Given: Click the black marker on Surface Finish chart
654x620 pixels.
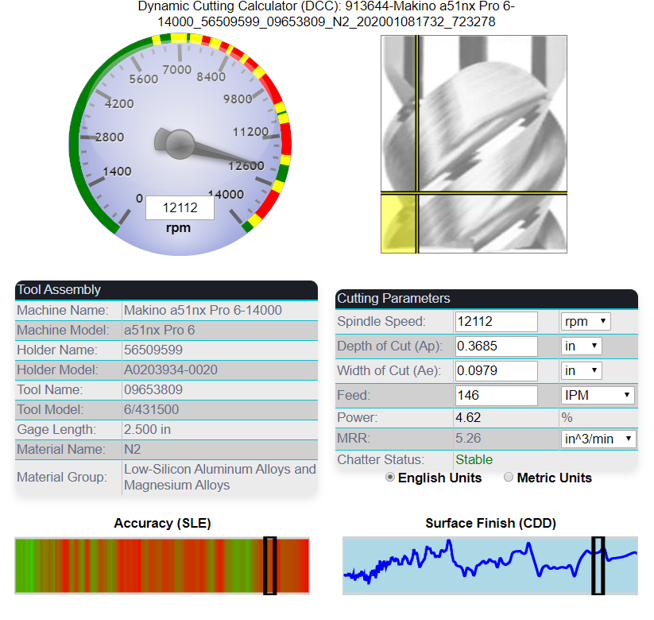Looking at the screenshot, I should (x=598, y=565).
